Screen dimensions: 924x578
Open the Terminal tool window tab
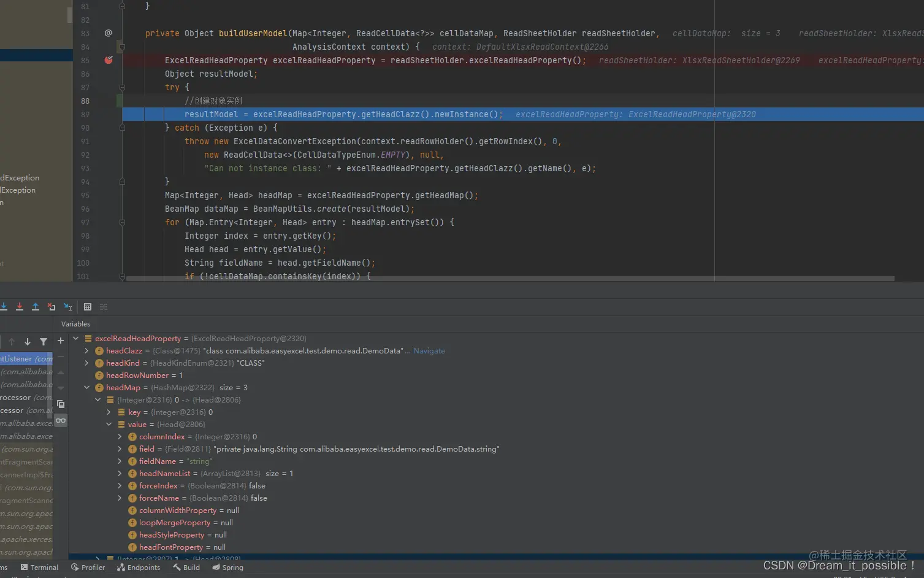(39, 568)
